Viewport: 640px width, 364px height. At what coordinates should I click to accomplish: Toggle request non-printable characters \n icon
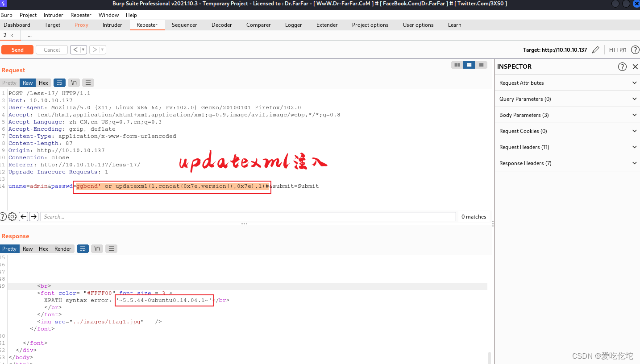coord(74,83)
